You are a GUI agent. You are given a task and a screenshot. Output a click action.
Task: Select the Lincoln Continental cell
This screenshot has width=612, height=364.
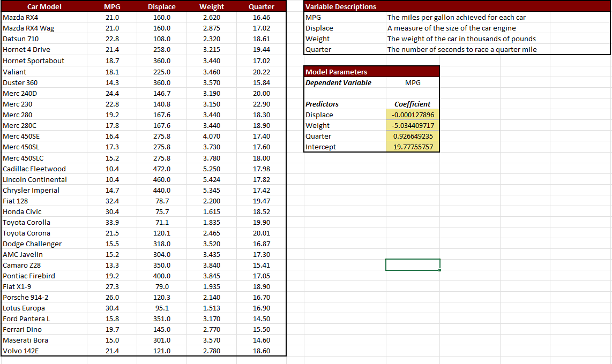click(x=44, y=180)
